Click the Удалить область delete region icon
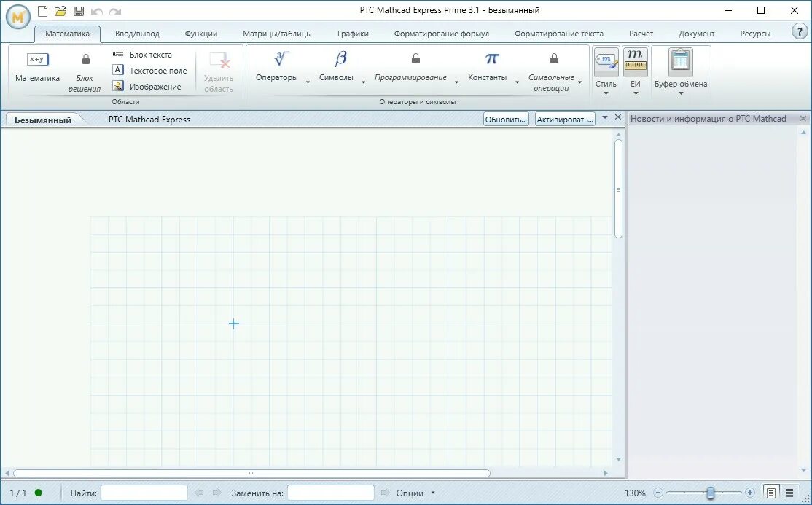Viewport: 812px width, 505px height. point(219,60)
